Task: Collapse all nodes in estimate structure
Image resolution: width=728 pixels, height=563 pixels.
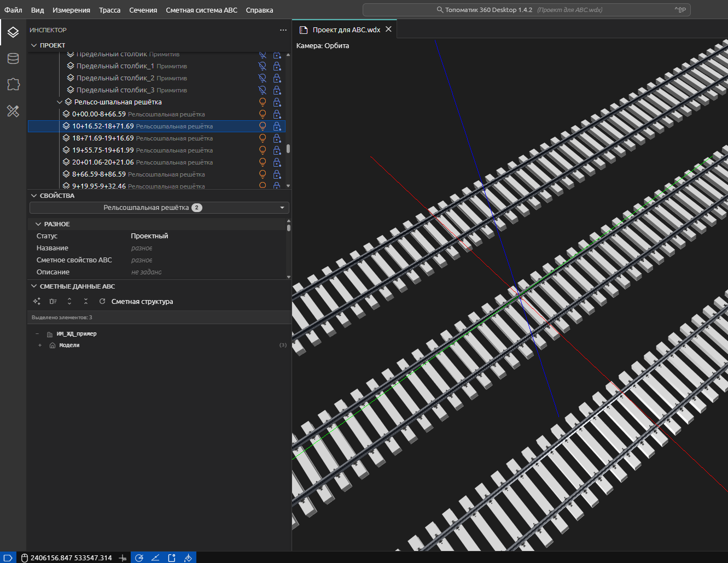Action: pyautogui.click(x=86, y=301)
